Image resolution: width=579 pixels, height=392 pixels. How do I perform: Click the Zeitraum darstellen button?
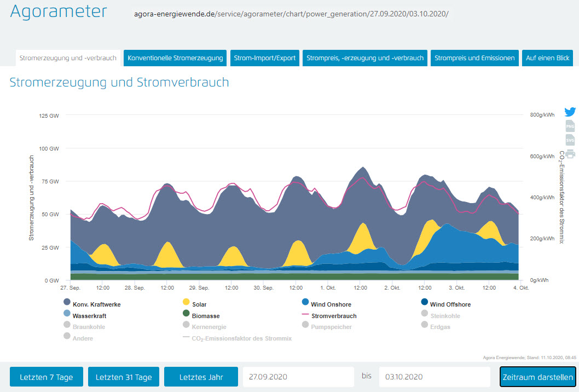click(x=537, y=377)
